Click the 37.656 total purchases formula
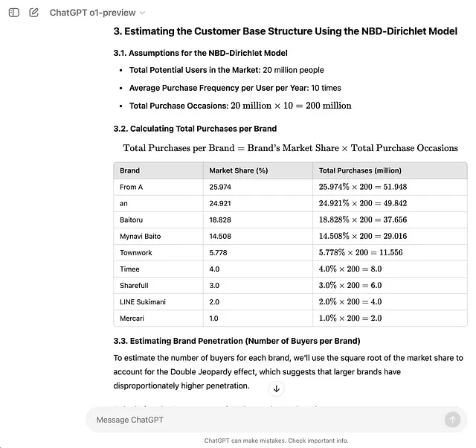The image size is (476, 448). pyautogui.click(x=363, y=220)
